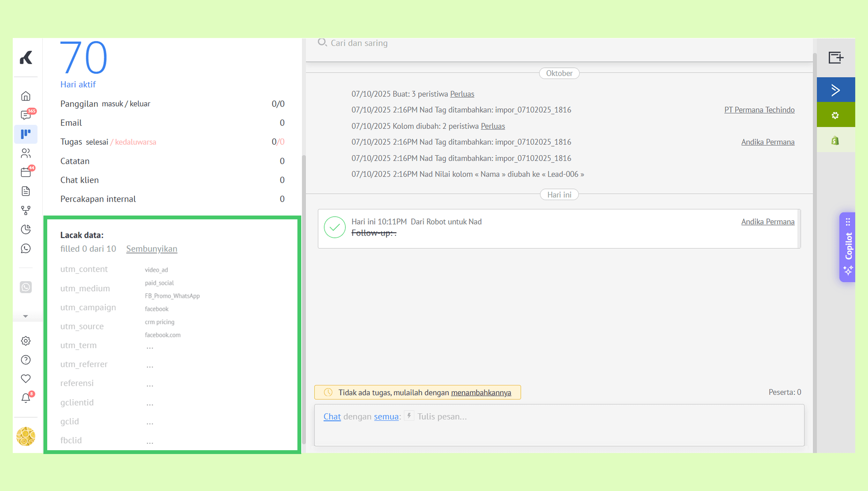Open the leads pipeline icon
The height and width of the screenshot is (491, 868).
26,134
